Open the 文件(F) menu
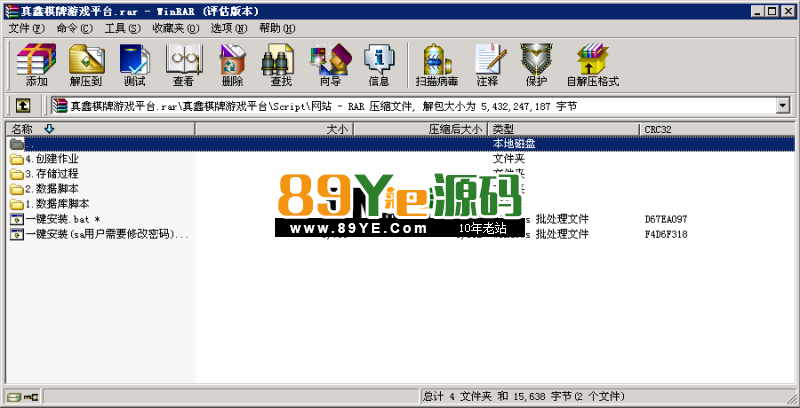This screenshot has width=800, height=408. [x=27, y=28]
